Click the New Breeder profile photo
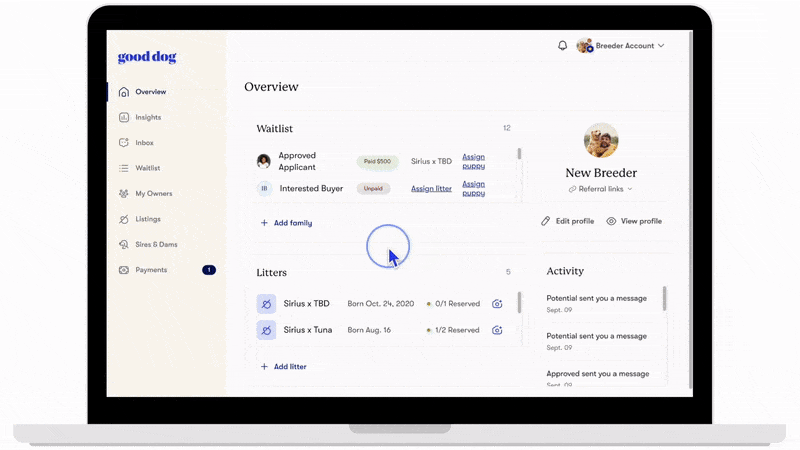This screenshot has height=450, width=800. 601,140
